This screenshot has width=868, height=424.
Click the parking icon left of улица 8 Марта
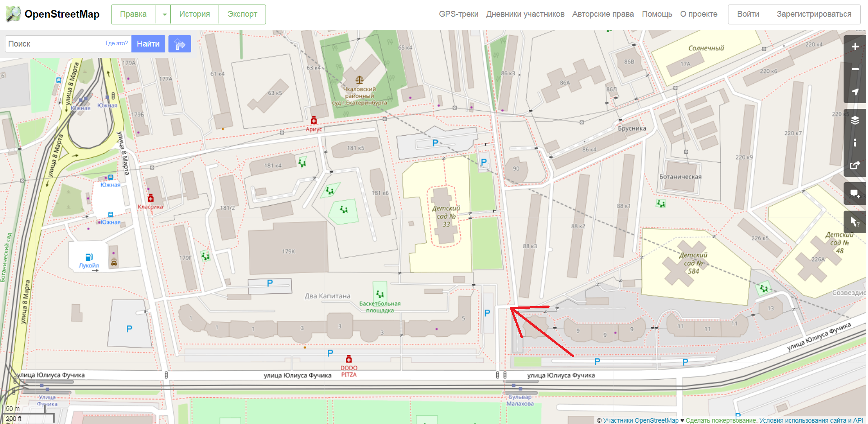point(129,329)
